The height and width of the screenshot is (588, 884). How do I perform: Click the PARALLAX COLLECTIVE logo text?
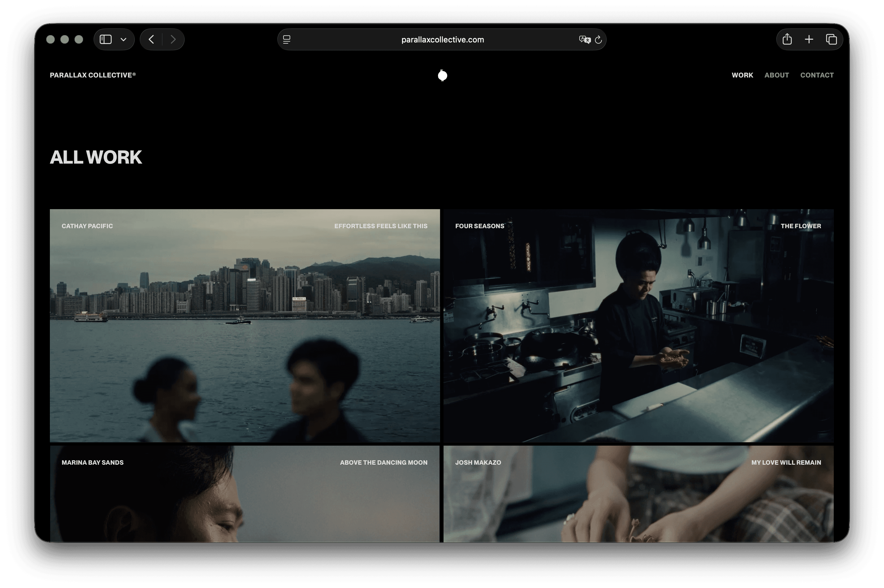(93, 75)
